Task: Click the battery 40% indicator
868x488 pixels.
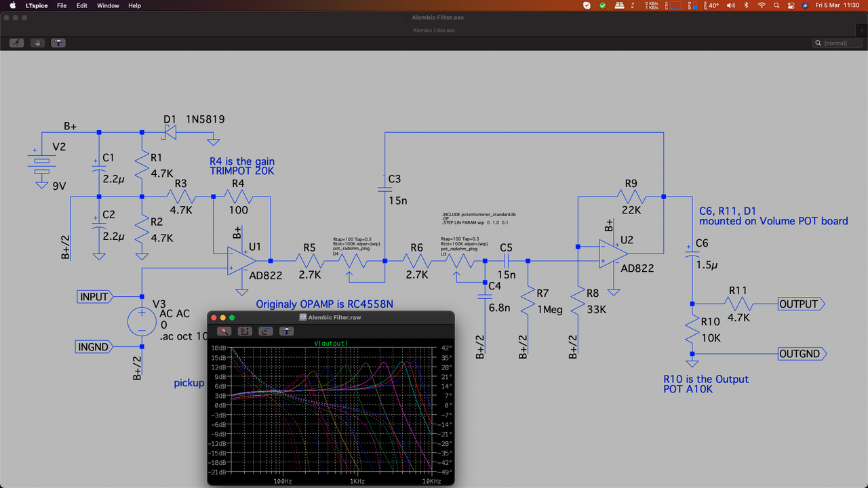Action: point(711,5)
